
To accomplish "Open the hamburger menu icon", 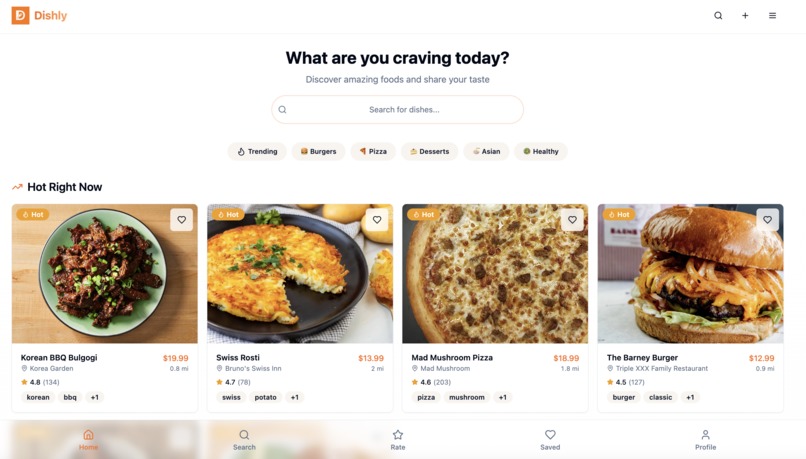I will tap(772, 15).
